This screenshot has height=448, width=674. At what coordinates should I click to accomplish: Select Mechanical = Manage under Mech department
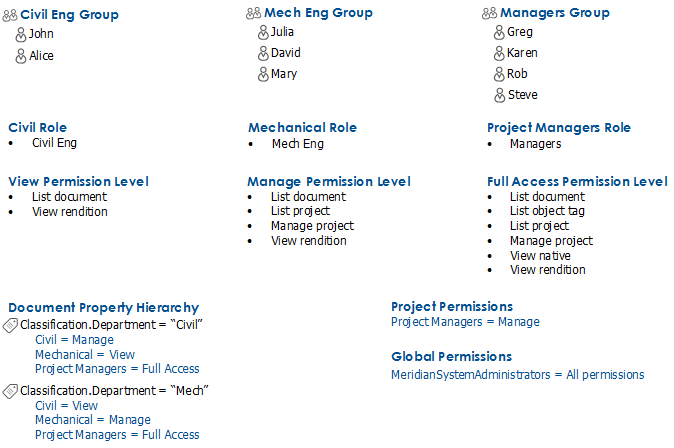coord(93,420)
